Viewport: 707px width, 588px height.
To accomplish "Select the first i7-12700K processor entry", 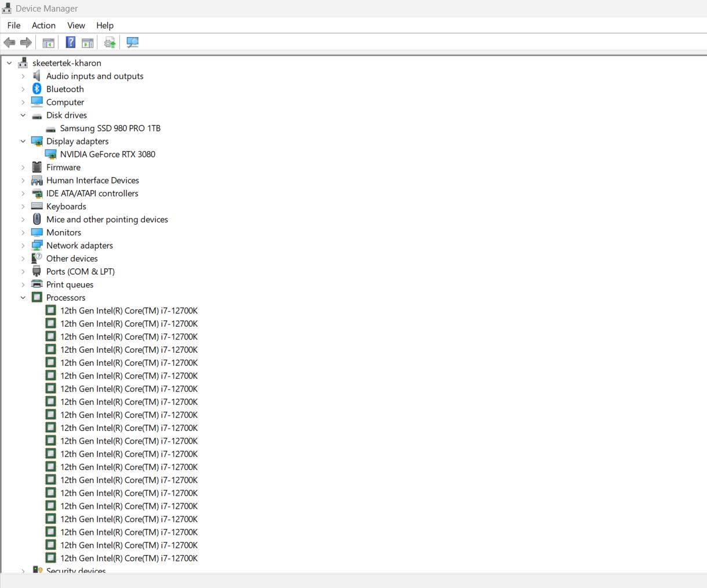I will tap(129, 311).
